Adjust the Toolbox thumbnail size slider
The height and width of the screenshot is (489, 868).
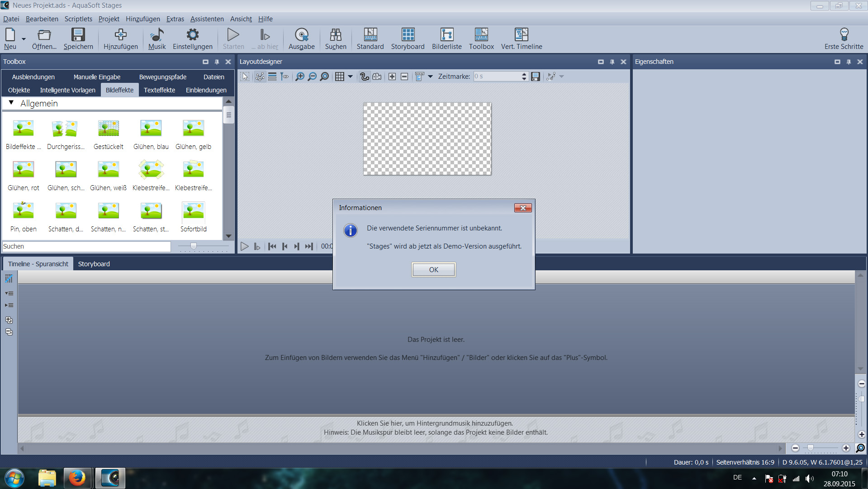point(194,246)
